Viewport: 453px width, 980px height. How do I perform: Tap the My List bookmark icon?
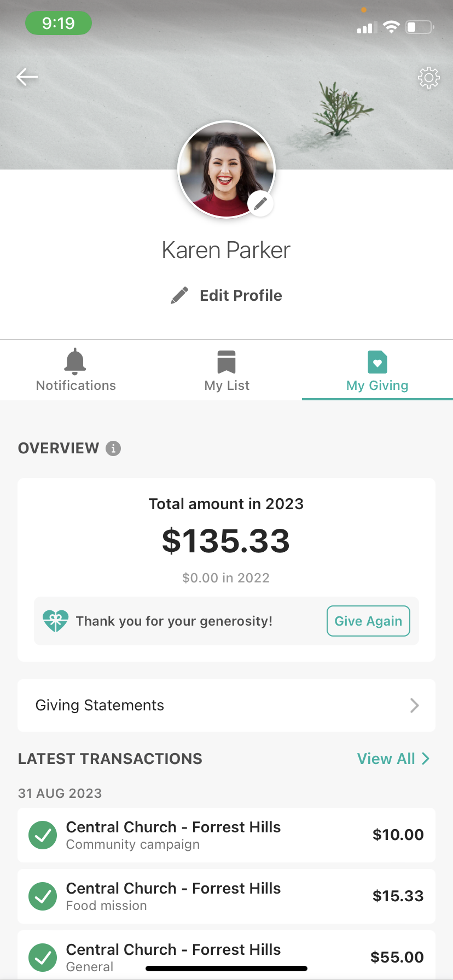(x=226, y=362)
